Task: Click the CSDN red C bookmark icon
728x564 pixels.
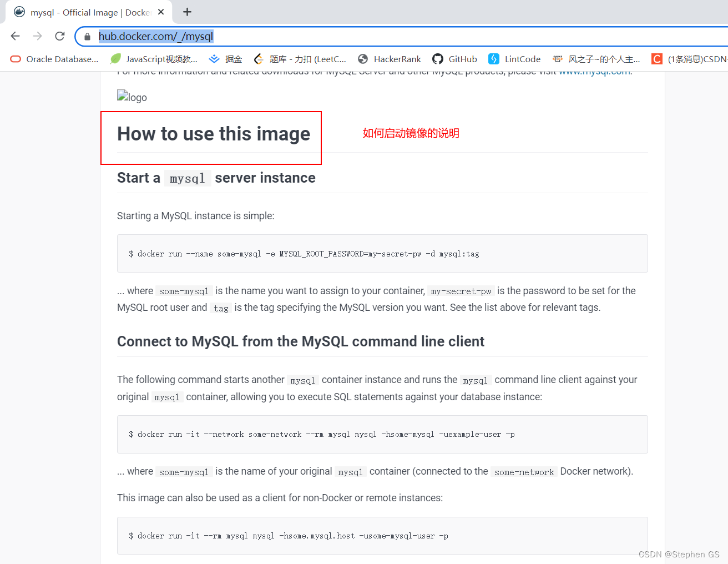Action: coord(657,59)
